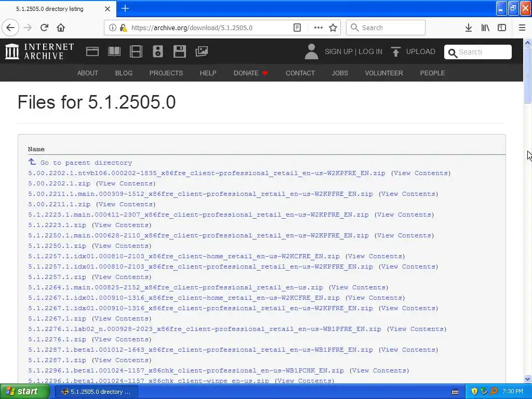View Contents of 5.1.2267.1.zip
This screenshot has width=532, height=399.
122,318
